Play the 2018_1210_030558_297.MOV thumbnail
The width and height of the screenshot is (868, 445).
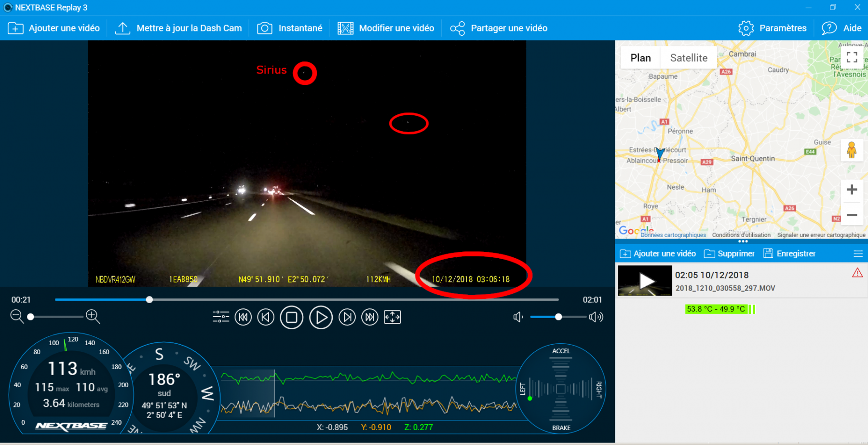(x=645, y=281)
